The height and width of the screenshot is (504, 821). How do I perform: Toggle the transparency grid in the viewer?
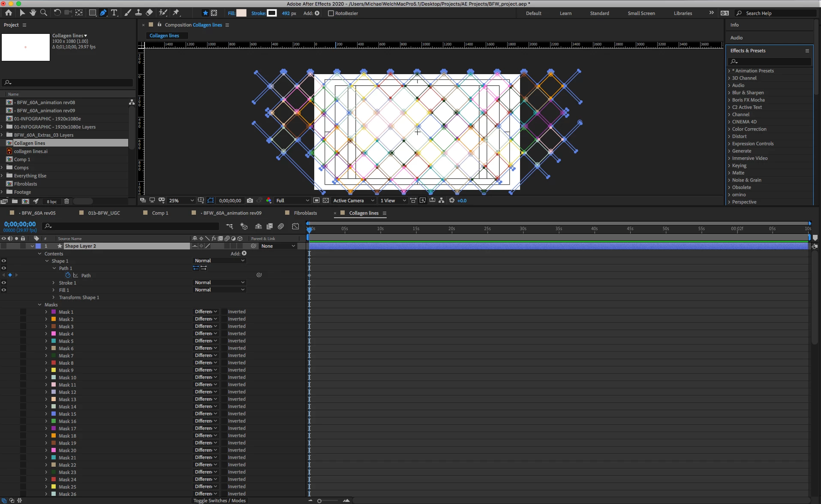(x=326, y=201)
